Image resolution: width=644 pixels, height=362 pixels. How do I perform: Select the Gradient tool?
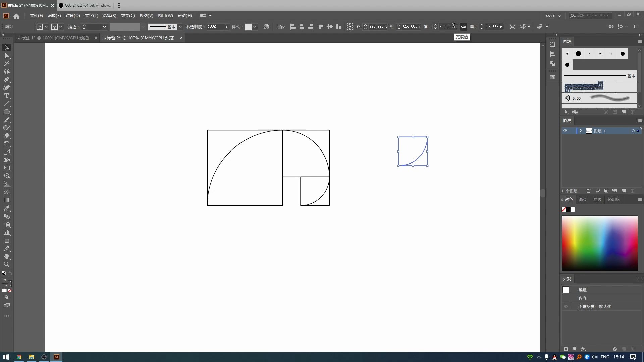pos(7,200)
